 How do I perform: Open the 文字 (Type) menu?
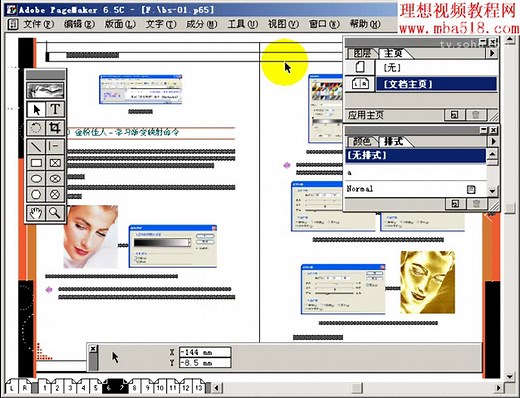(161, 24)
